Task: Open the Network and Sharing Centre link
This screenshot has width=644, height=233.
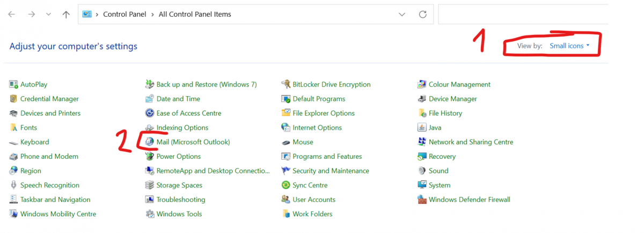Action: point(471,142)
